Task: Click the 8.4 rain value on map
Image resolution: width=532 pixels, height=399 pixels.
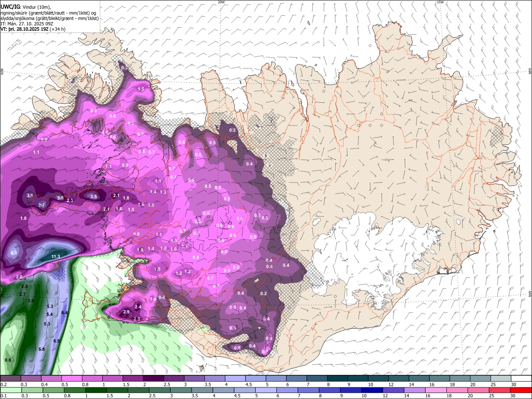Action: click(x=64, y=313)
